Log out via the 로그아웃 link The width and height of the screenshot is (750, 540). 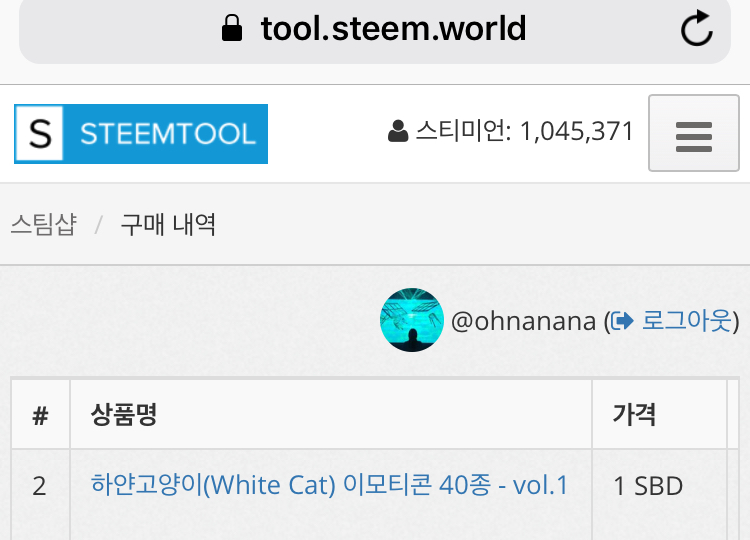point(686,320)
